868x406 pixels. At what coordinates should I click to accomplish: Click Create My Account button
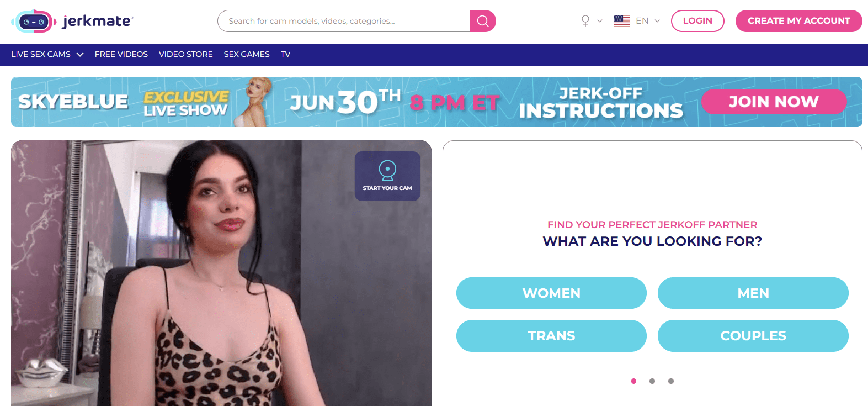coord(798,21)
